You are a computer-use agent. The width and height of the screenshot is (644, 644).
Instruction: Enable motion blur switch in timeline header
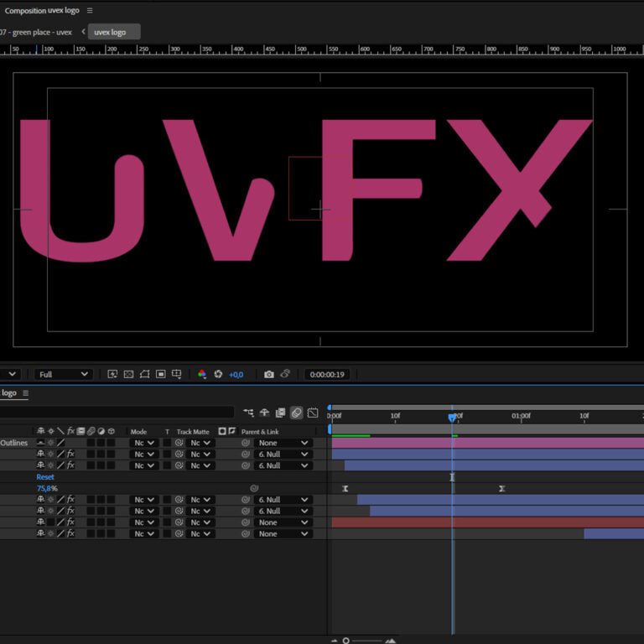296,413
